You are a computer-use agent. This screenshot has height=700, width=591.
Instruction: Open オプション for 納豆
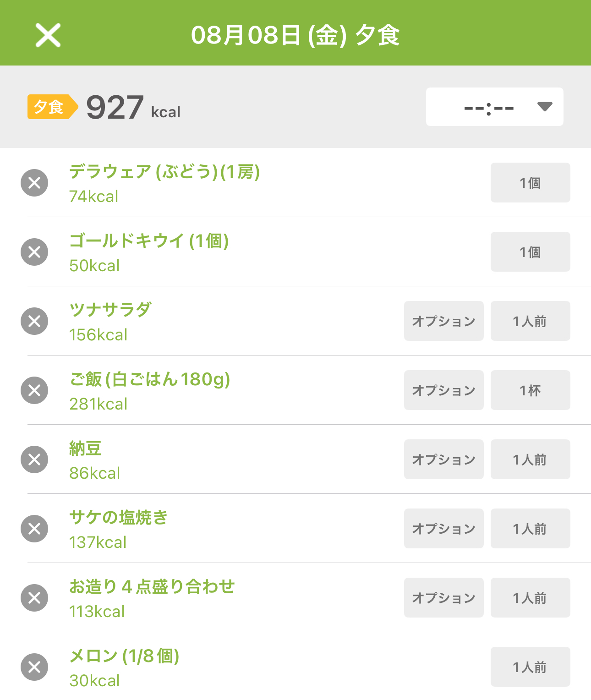tap(444, 459)
